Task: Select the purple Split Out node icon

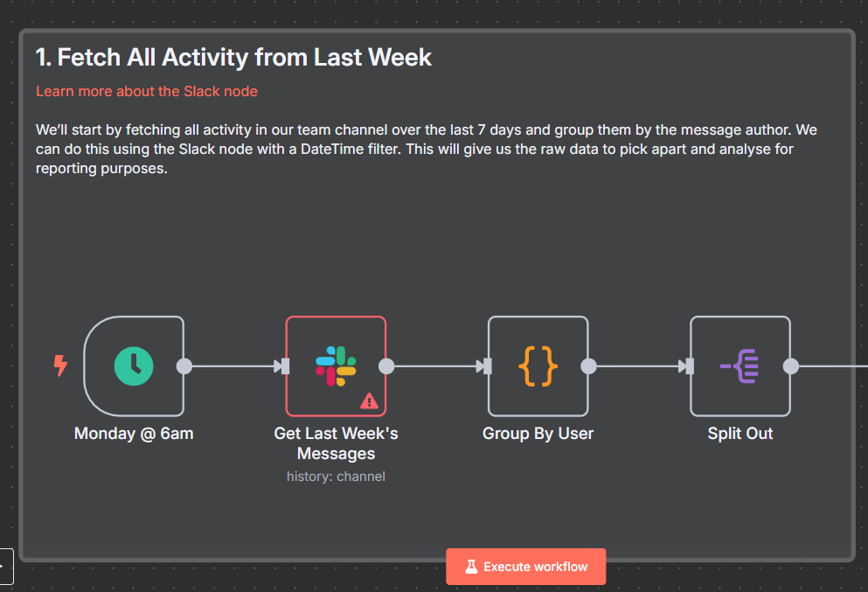Action: point(740,366)
